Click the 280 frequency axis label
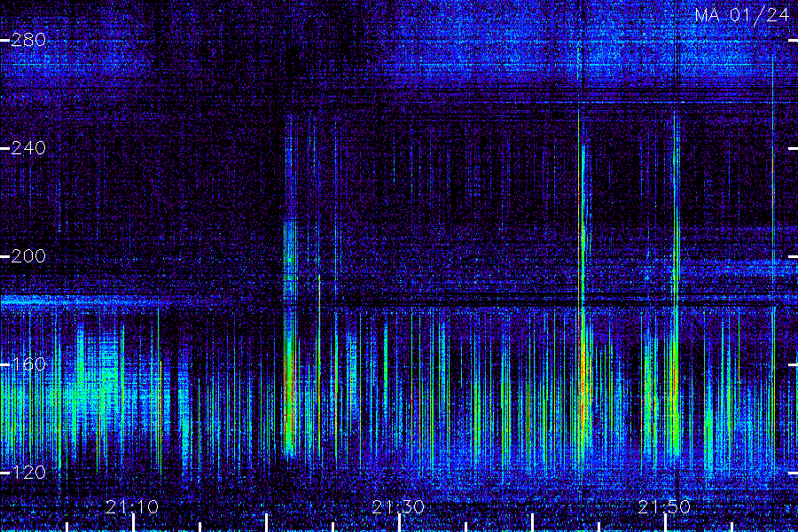Image resolution: width=798 pixels, height=532 pixels. (x=28, y=40)
